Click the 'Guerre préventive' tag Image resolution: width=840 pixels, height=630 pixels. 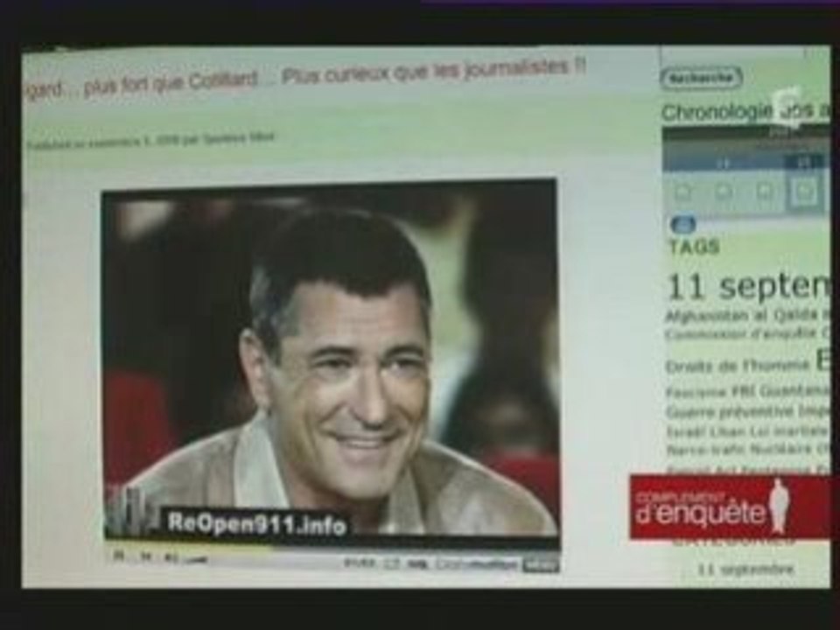pyautogui.click(x=729, y=411)
